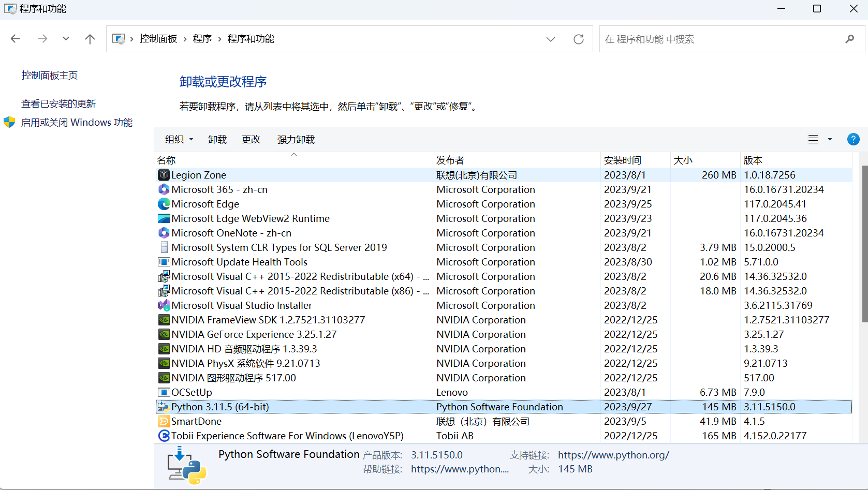Select the Microsoft Visual Studio Installer name

click(x=242, y=305)
